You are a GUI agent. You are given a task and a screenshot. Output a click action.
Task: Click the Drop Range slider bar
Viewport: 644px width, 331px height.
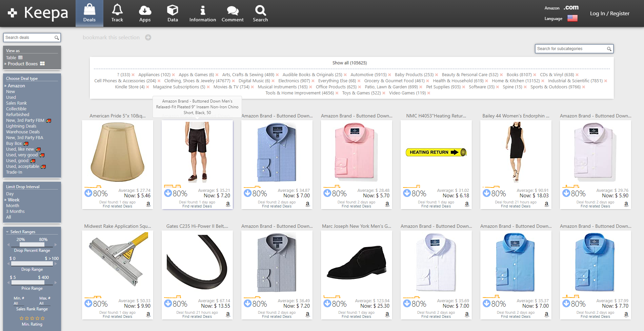(32, 264)
